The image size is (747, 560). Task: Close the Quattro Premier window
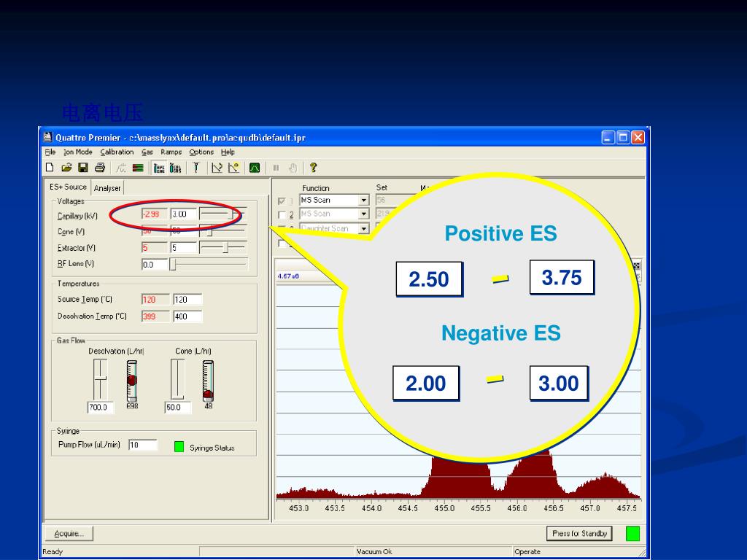(x=638, y=138)
